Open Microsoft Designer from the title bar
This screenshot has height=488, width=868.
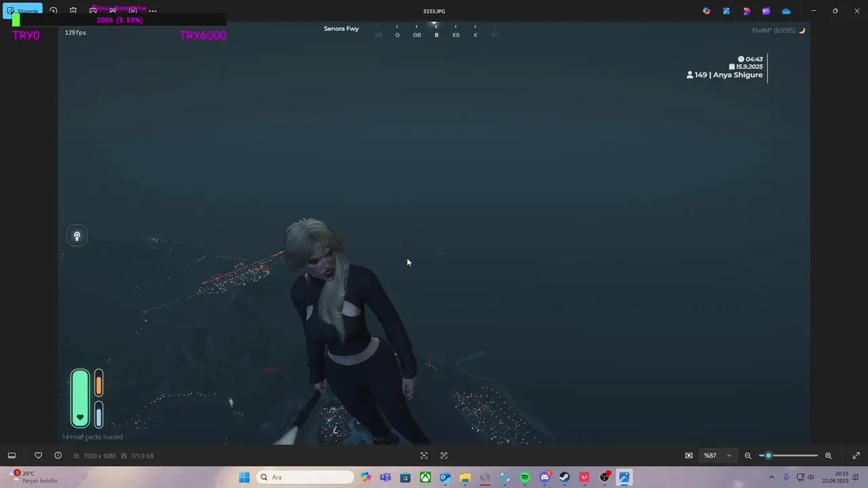[747, 11]
